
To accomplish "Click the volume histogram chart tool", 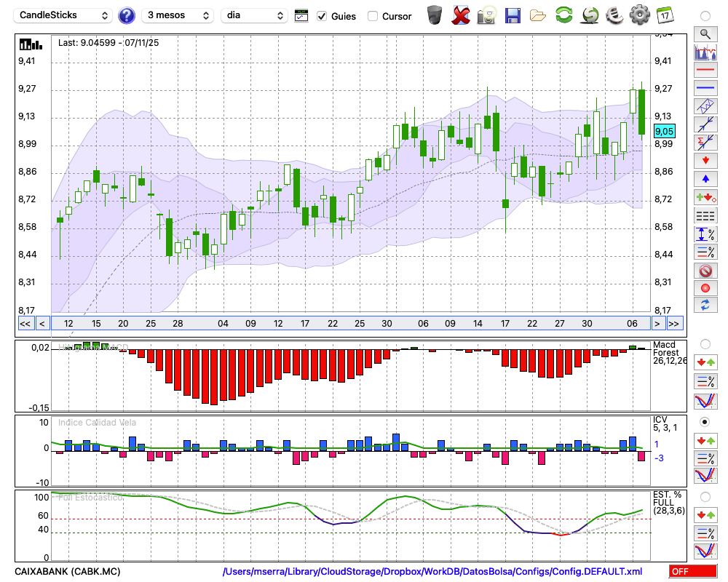I will pyautogui.click(x=705, y=52).
